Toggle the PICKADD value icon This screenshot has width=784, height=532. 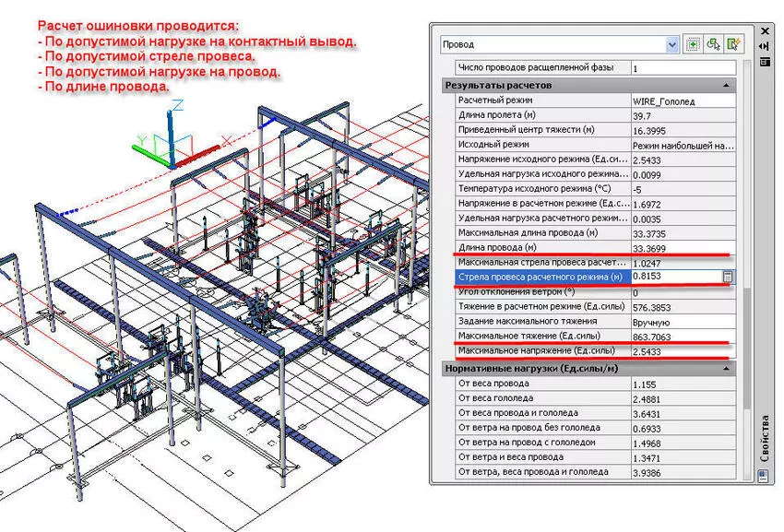click(693, 44)
